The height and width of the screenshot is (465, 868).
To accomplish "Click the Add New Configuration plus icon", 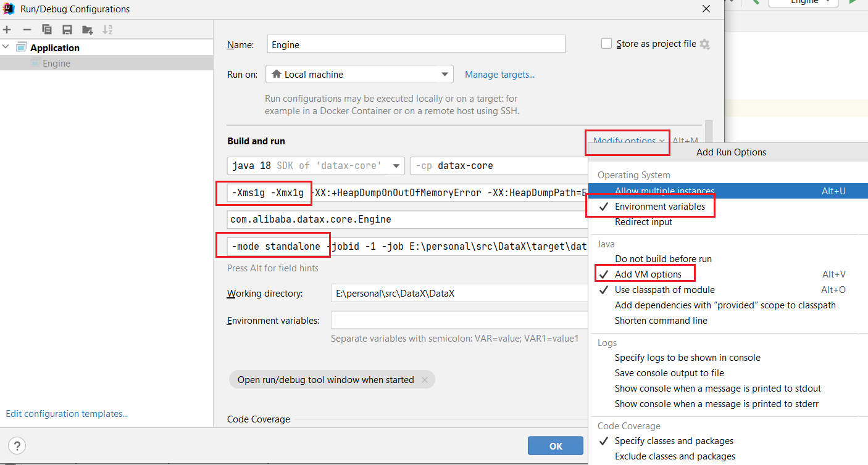I will coord(7,30).
